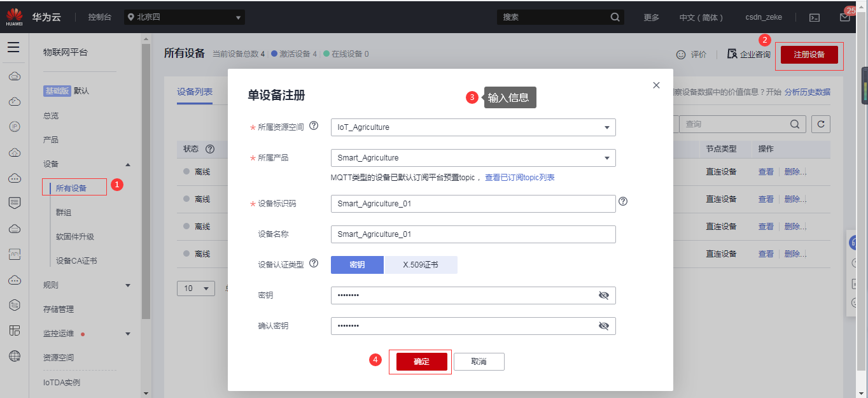Click 控制台 in top bar
Image resolution: width=868 pixels, height=398 pixels.
101,17
